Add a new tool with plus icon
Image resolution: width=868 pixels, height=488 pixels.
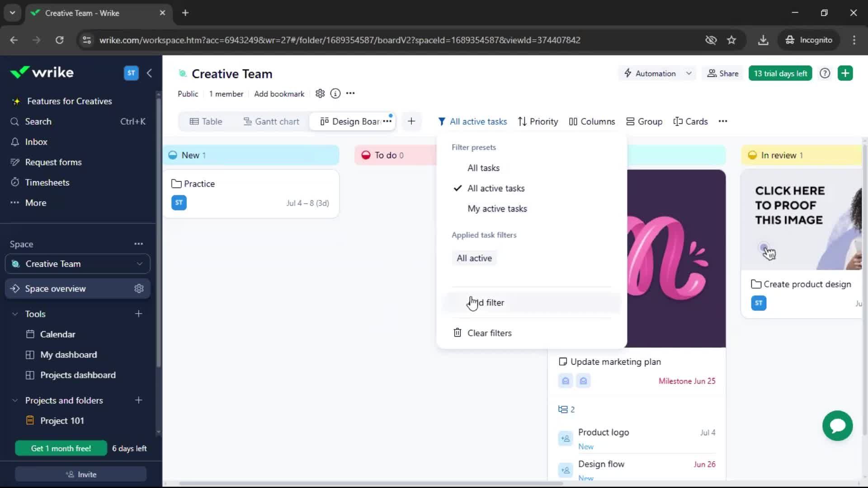[138, 314]
